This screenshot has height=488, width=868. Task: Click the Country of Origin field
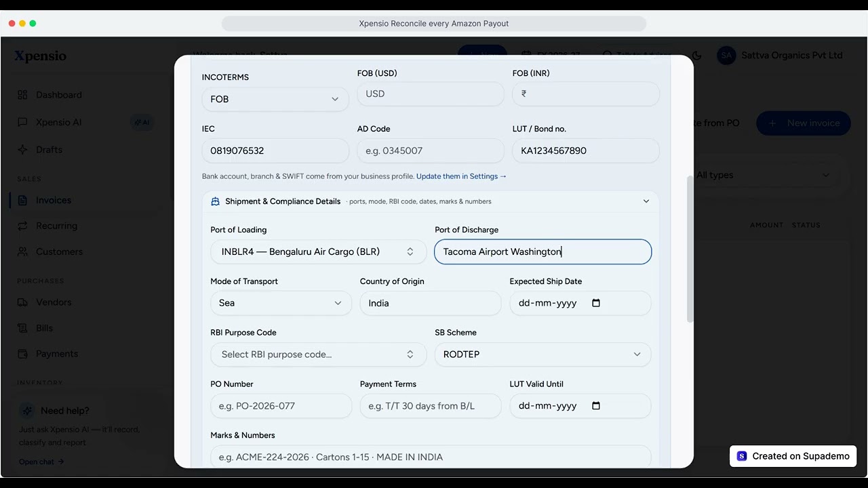[x=431, y=303]
